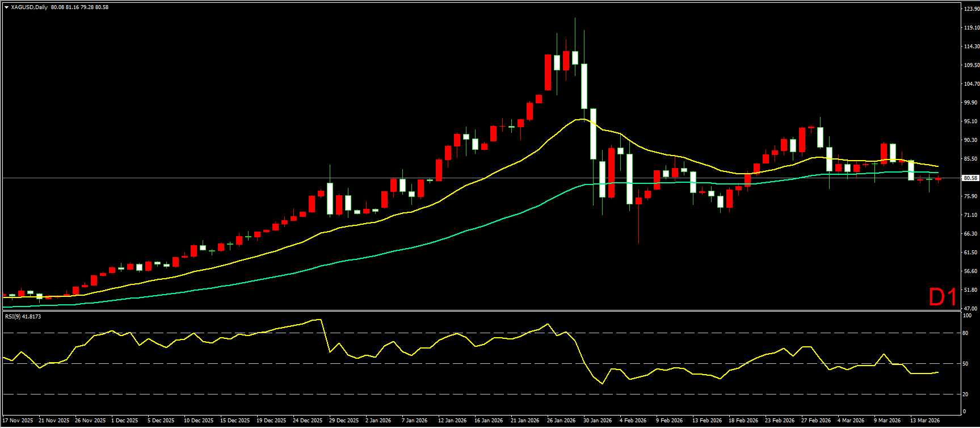Click the current price tag 80.58

point(970,178)
